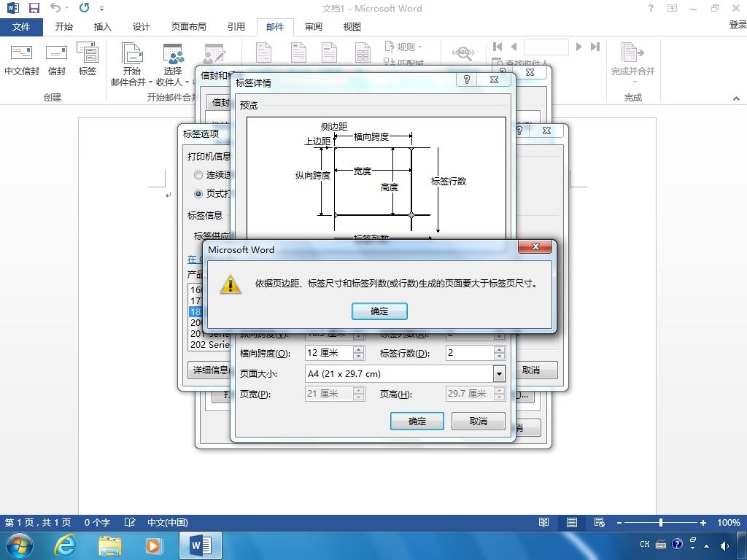Click the Save icon in quick access toolbar
The width and height of the screenshot is (747, 560).
[34, 8]
